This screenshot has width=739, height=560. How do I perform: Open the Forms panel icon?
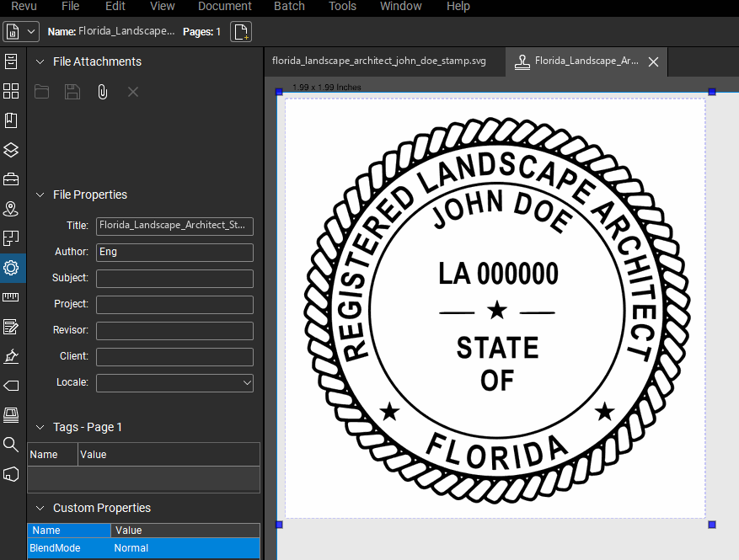coord(11,327)
